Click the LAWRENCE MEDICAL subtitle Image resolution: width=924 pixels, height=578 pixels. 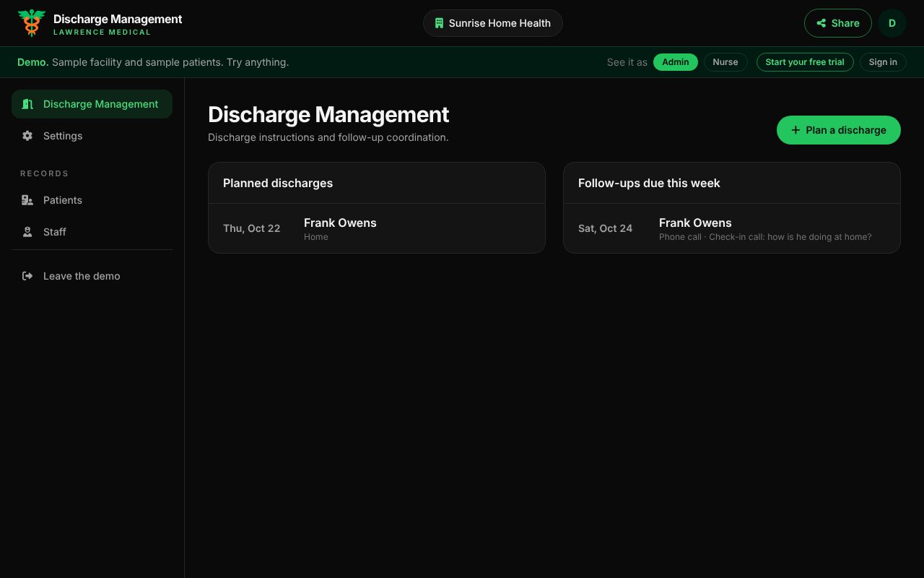[102, 33]
